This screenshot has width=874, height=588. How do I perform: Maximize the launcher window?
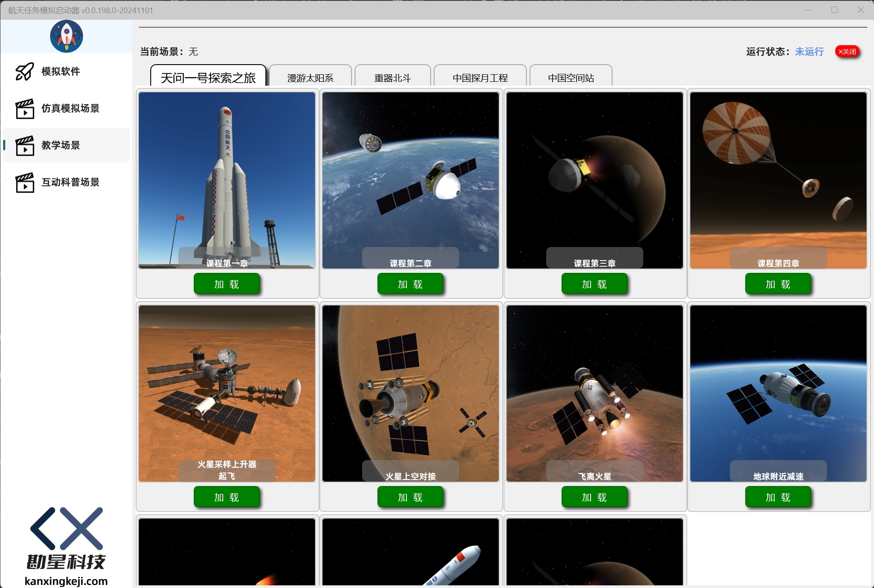(834, 10)
